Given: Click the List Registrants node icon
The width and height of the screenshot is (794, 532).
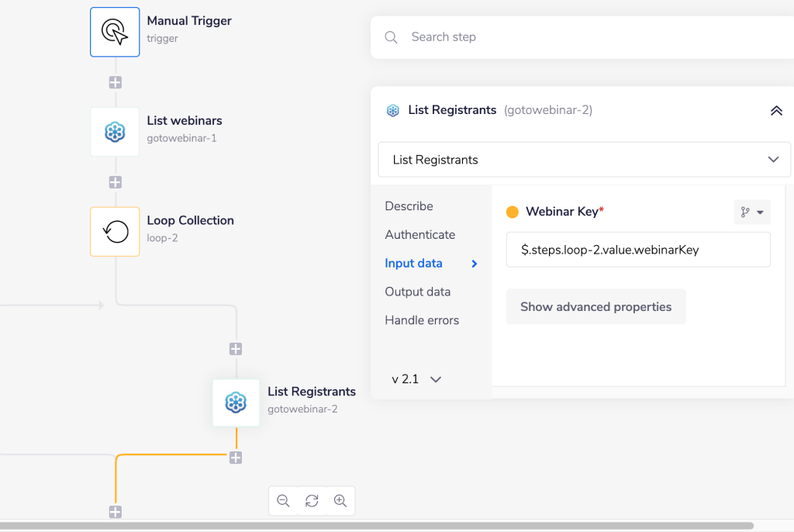Looking at the screenshot, I should tap(236, 402).
